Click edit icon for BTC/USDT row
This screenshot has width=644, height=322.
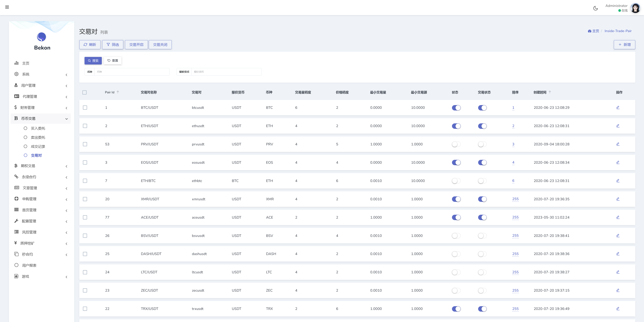(618, 108)
